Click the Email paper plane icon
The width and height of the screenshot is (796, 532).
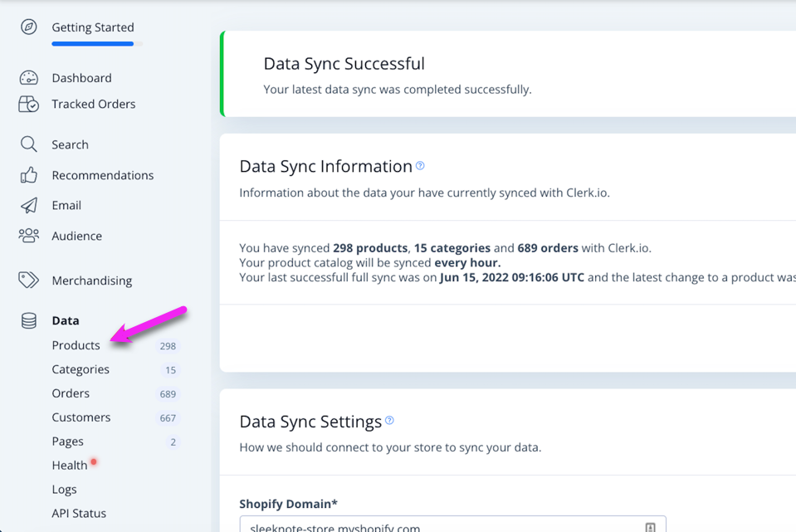pos(29,205)
